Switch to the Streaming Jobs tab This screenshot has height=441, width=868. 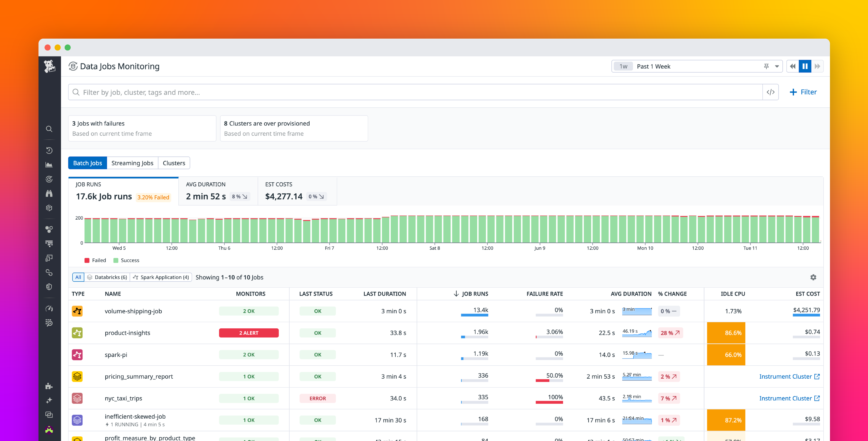(x=132, y=163)
